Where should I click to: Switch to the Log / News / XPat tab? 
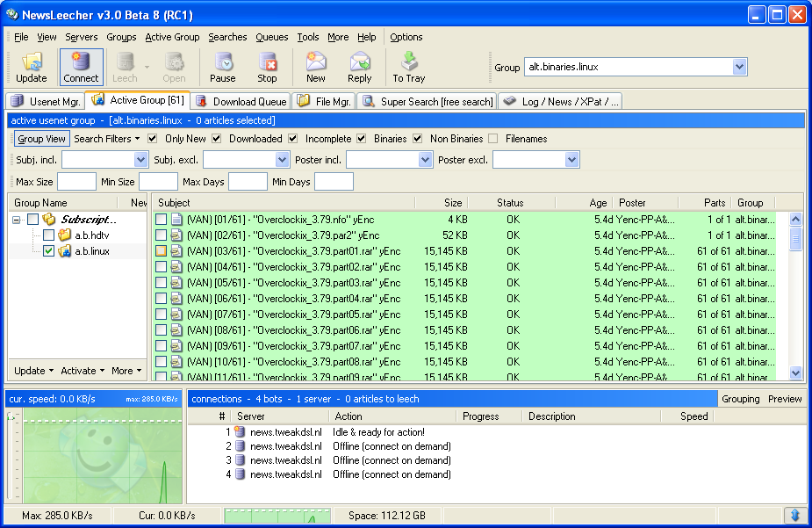[x=561, y=102]
